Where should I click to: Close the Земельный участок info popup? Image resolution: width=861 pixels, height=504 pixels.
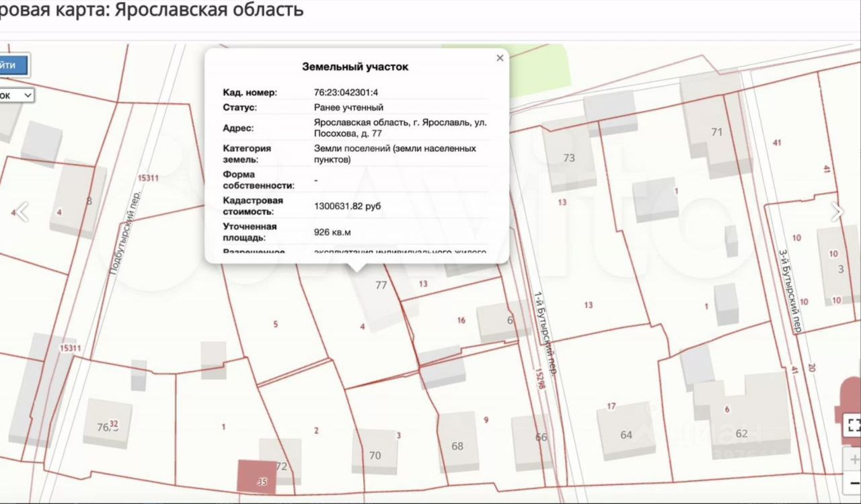pyautogui.click(x=500, y=58)
